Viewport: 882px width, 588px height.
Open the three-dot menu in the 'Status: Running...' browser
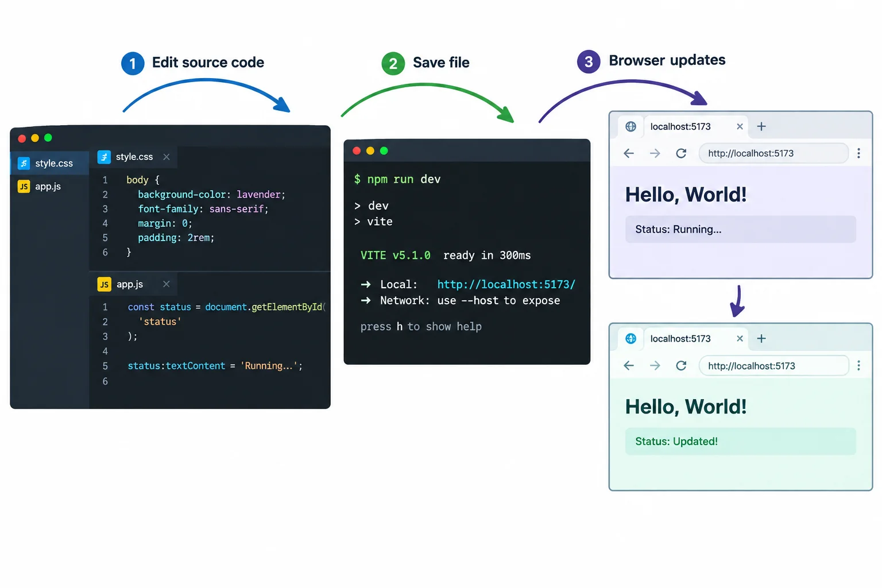(858, 153)
